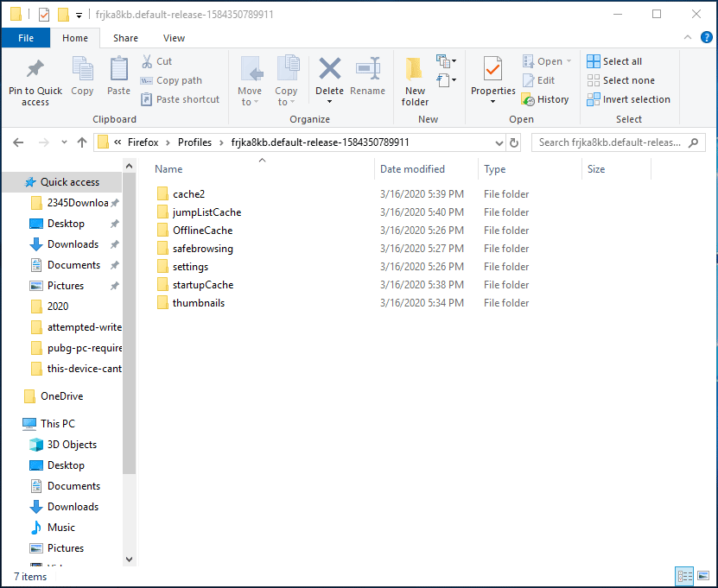Click Select all button
The width and height of the screenshot is (718, 588).
click(x=614, y=61)
